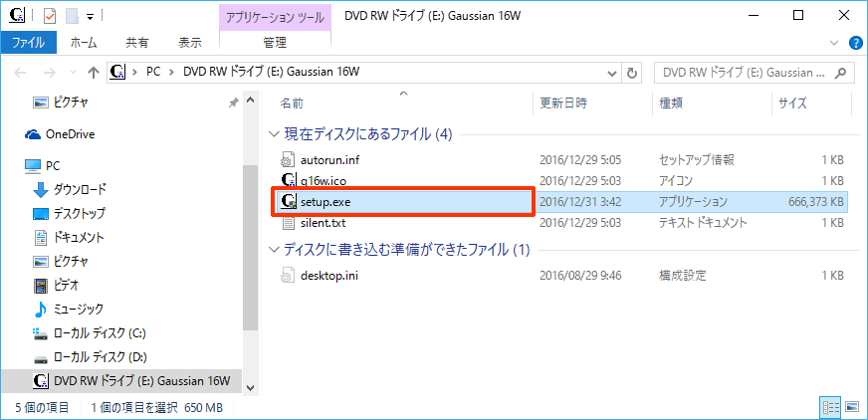This screenshot has width=868, height=420.
Task: Switch to the 表示 ribbon tab
Action: click(189, 43)
